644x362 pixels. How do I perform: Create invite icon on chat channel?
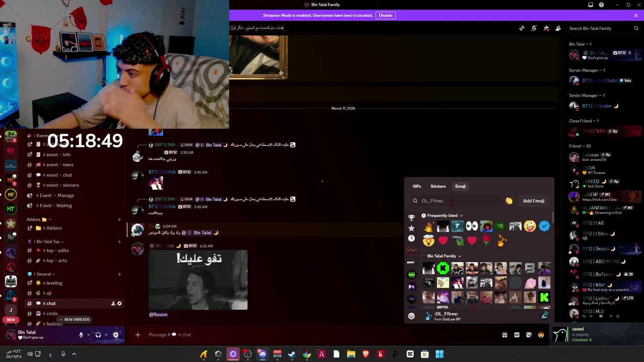coord(113,304)
